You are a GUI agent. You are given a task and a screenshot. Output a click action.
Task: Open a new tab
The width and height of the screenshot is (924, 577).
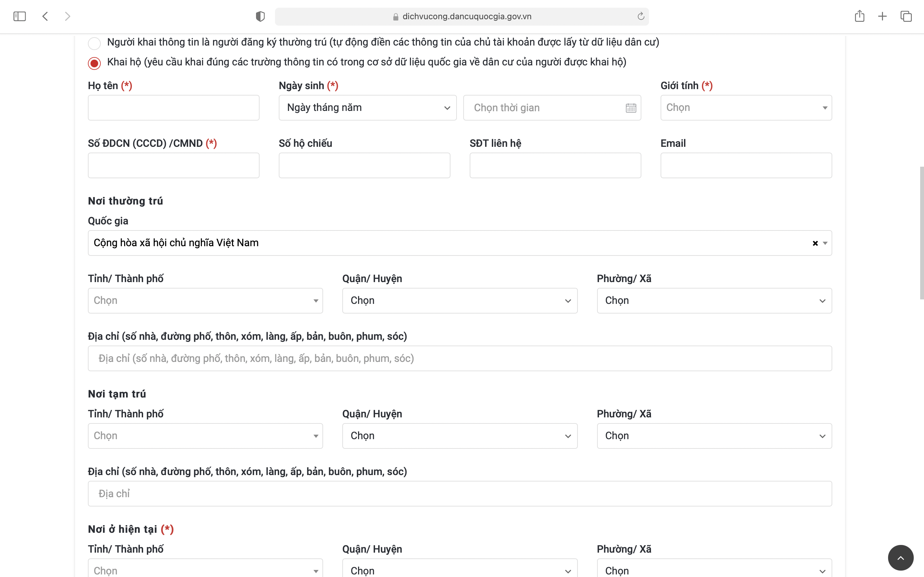point(882,16)
